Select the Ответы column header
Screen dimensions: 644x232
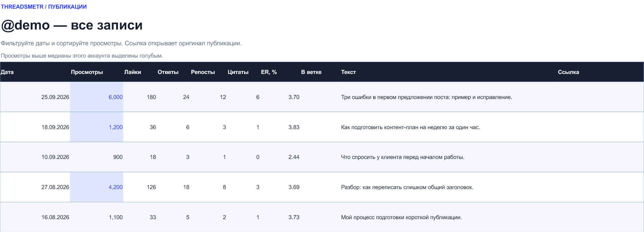coord(168,72)
